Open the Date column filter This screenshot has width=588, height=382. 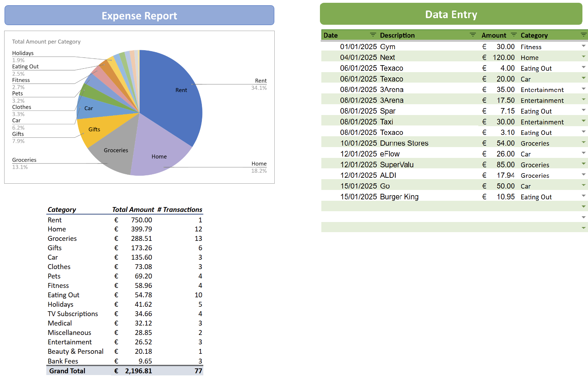pos(373,35)
